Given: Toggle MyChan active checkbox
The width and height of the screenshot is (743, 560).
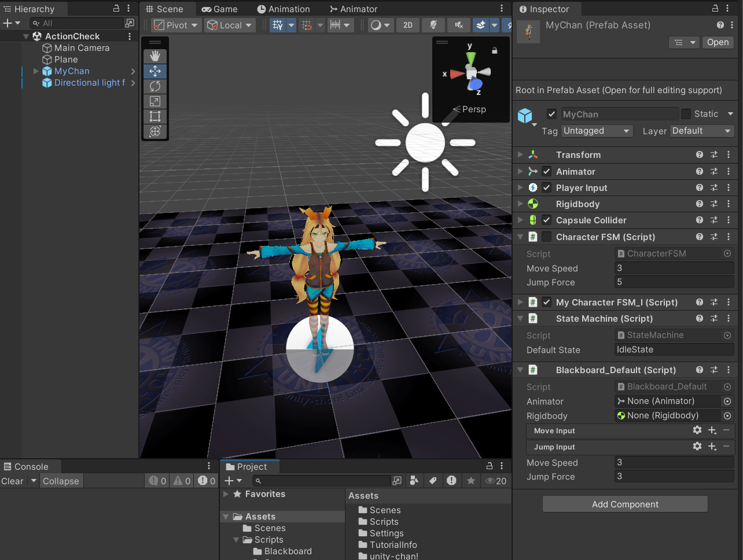Looking at the screenshot, I should (x=551, y=114).
